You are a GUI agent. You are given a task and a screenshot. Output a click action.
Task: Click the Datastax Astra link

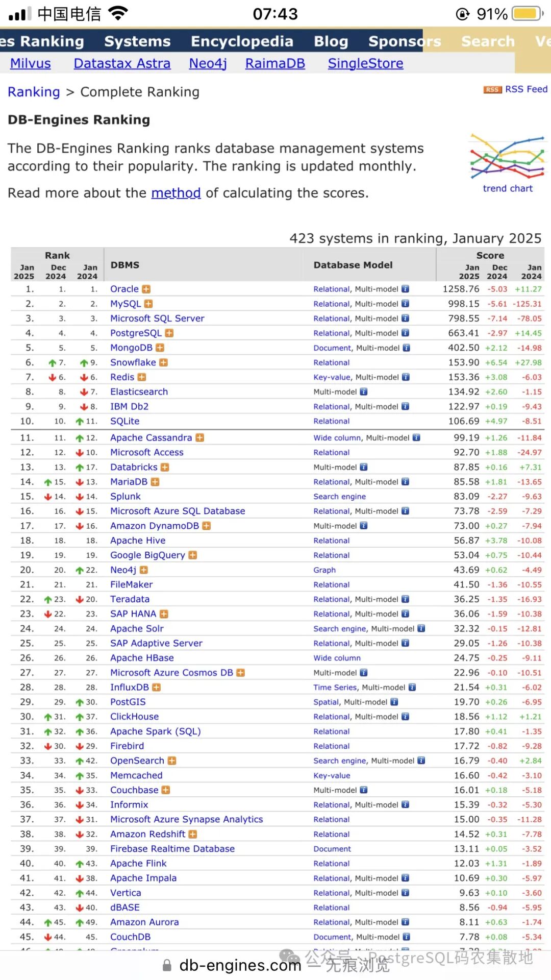[x=122, y=63]
